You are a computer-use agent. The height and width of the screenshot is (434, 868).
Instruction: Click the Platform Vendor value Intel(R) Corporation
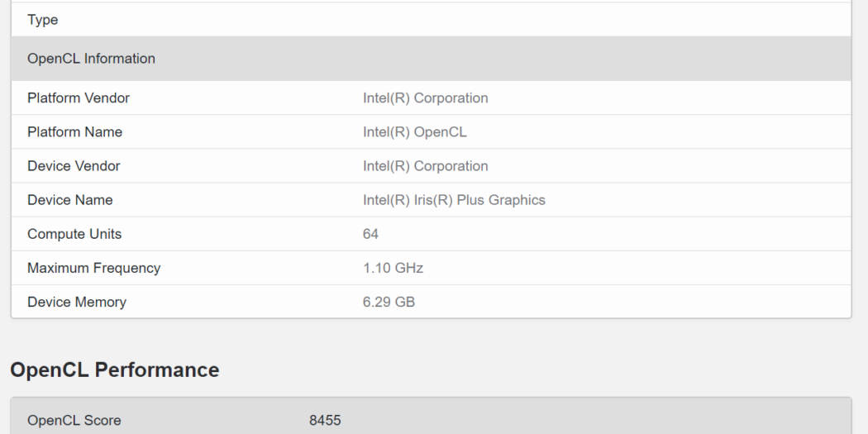425,98
